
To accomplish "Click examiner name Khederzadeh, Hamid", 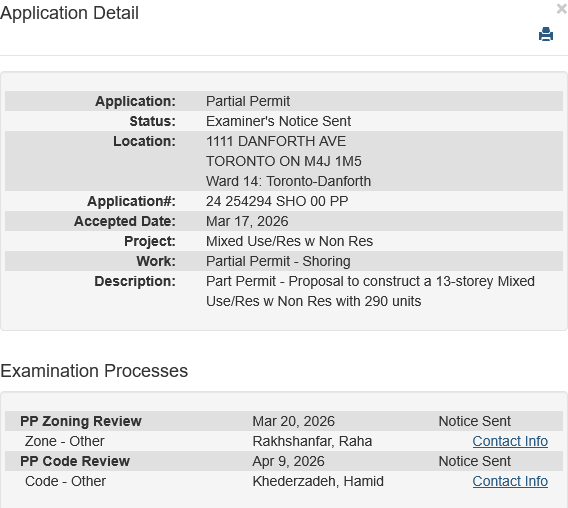I will pyautogui.click(x=318, y=481).
